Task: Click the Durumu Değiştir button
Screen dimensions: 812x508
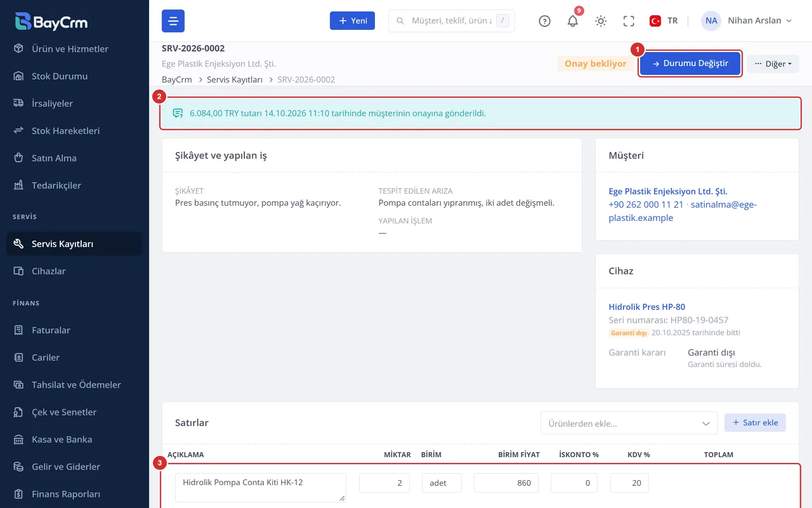Action: point(690,63)
